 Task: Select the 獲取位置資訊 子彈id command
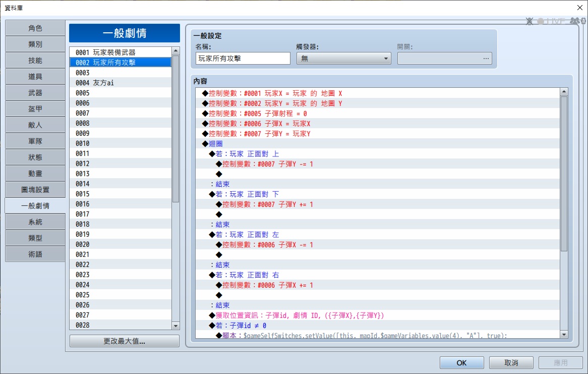378,315
